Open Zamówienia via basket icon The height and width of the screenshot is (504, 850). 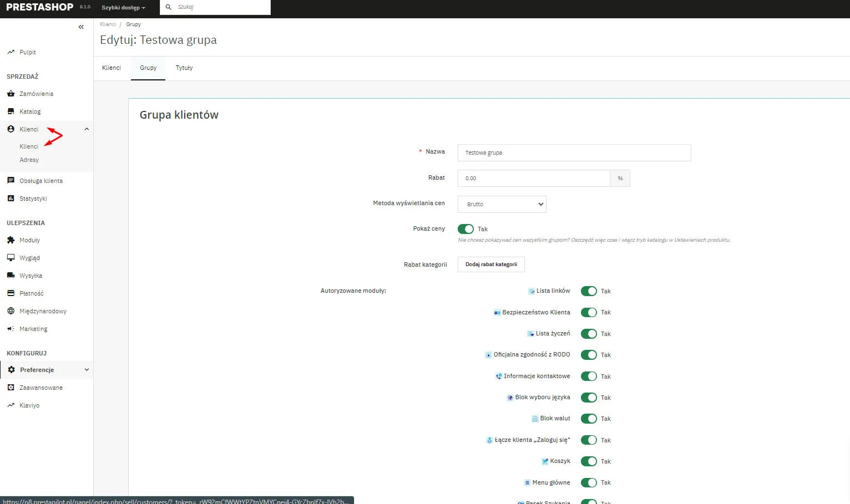point(11,94)
